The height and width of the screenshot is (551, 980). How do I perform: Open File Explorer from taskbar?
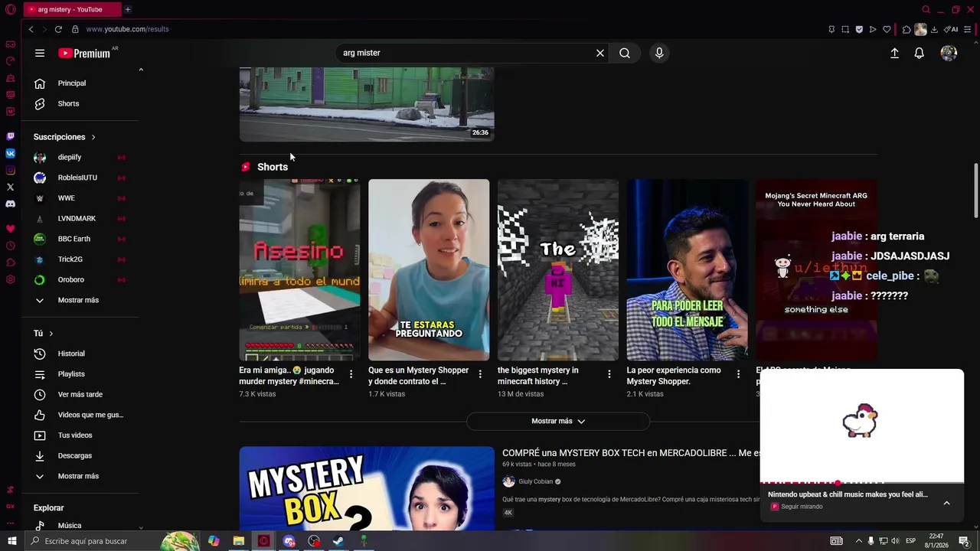[x=238, y=541]
